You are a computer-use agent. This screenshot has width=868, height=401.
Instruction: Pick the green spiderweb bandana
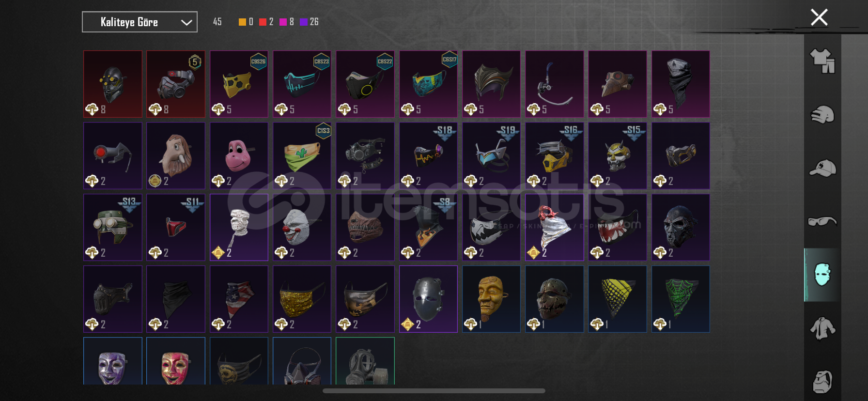point(681,299)
